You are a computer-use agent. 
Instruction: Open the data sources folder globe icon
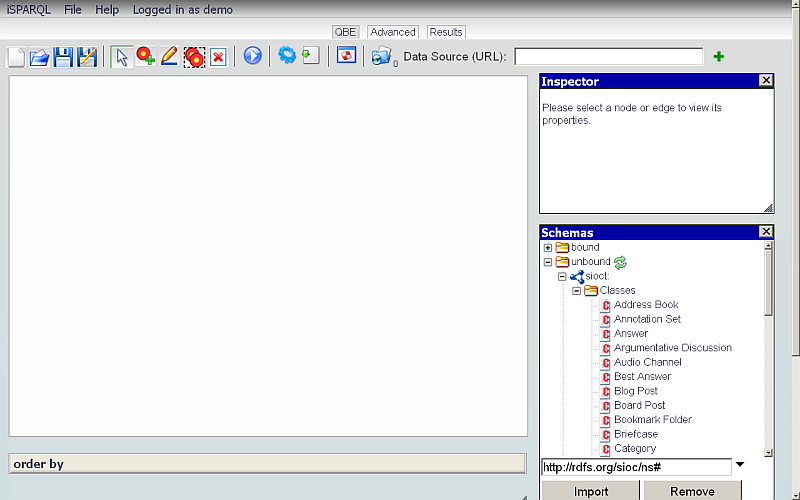pos(382,56)
